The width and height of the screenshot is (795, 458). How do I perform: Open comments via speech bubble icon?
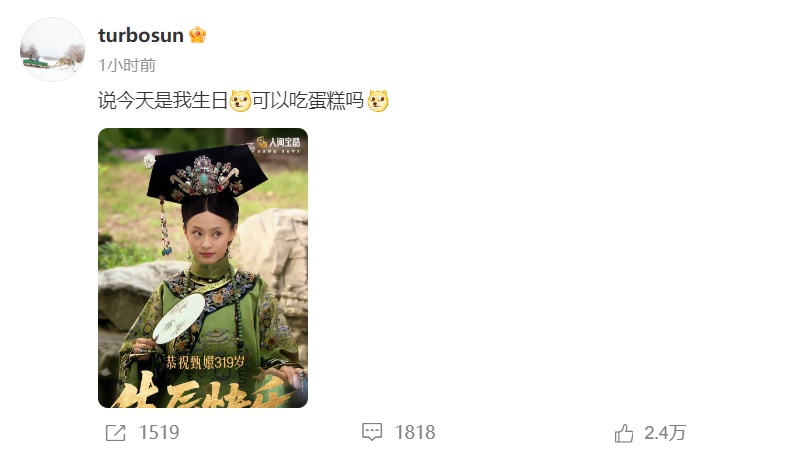point(372,432)
